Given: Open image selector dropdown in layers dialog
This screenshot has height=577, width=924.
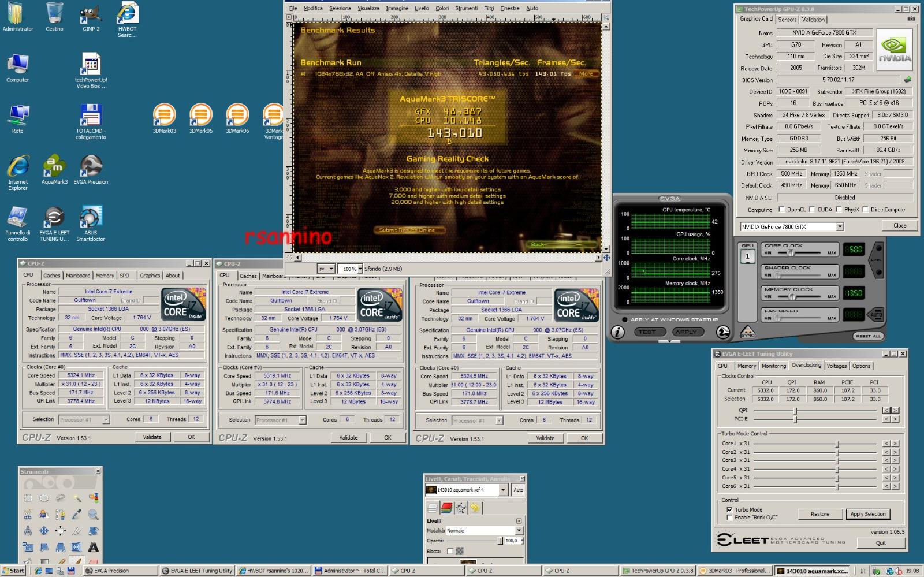Looking at the screenshot, I should (503, 490).
